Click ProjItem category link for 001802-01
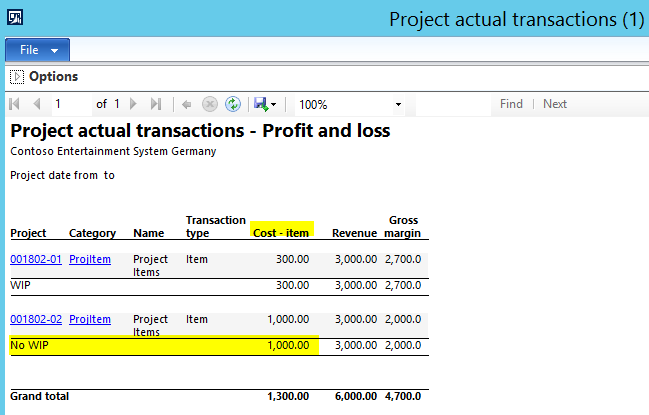 coord(90,259)
